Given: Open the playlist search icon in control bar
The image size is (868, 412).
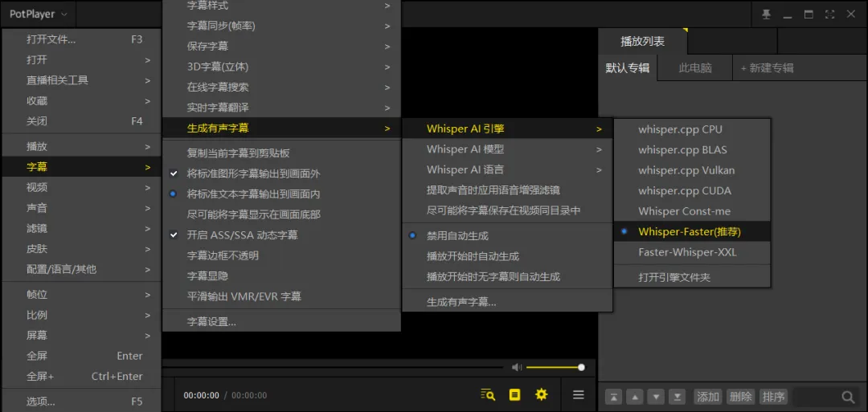Looking at the screenshot, I should pos(488,395).
